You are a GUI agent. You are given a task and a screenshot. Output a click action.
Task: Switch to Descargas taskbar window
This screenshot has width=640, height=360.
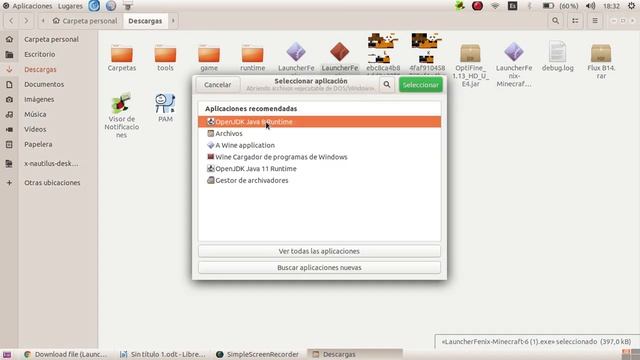pos(354,354)
